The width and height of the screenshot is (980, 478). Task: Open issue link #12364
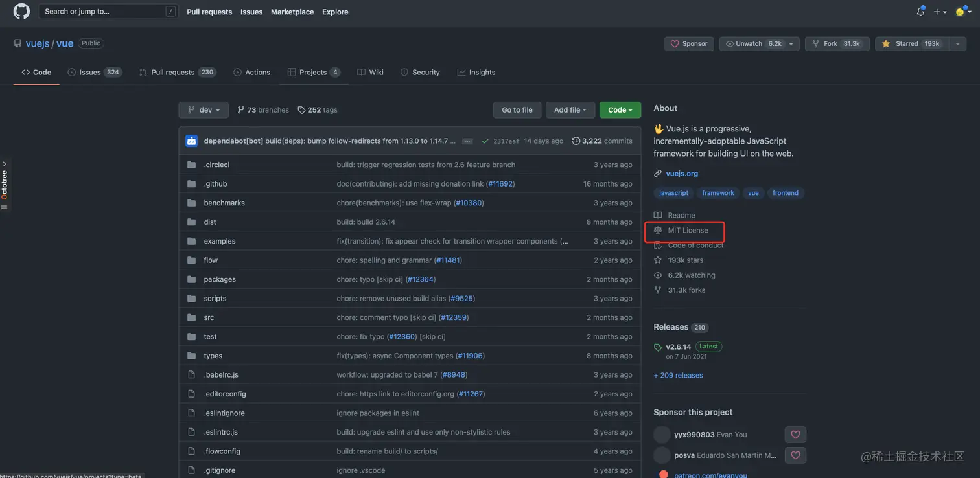click(x=421, y=279)
